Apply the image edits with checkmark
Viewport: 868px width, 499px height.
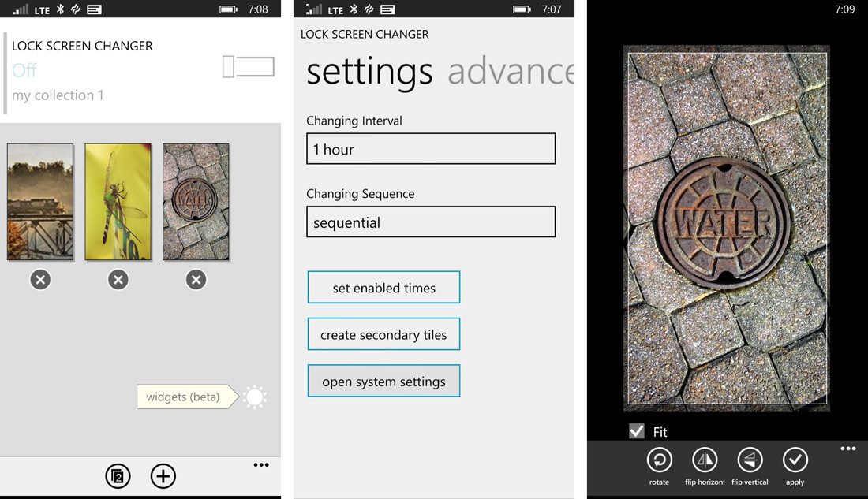tap(795, 460)
